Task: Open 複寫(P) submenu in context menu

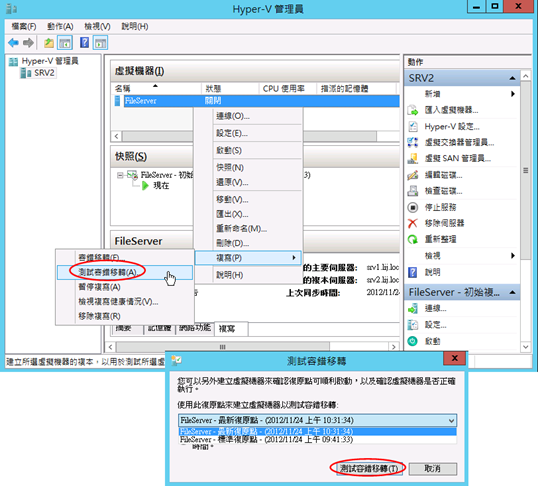Action: pyautogui.click(x=248, y=258)
